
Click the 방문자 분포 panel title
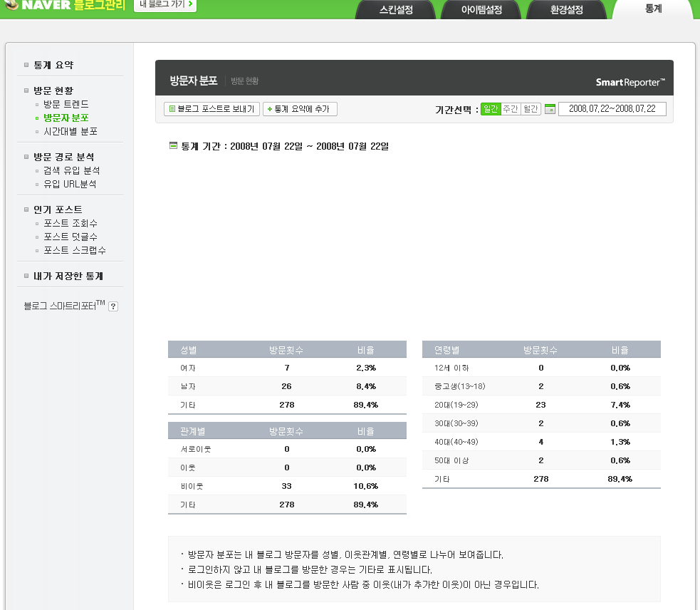[x=193, y=81]
